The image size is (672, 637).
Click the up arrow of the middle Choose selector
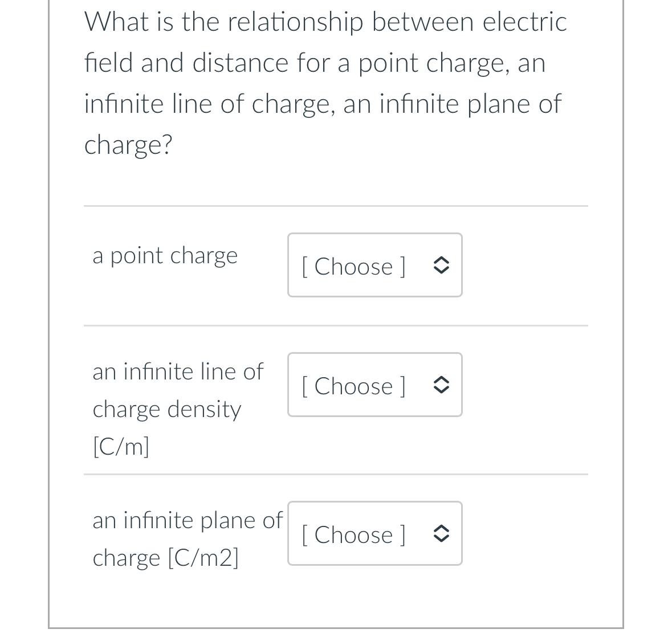441,379
